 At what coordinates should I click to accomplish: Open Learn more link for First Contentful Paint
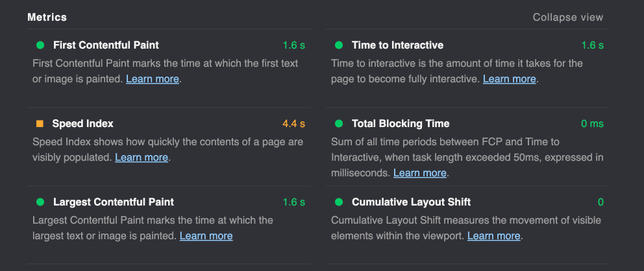(152, 79)
